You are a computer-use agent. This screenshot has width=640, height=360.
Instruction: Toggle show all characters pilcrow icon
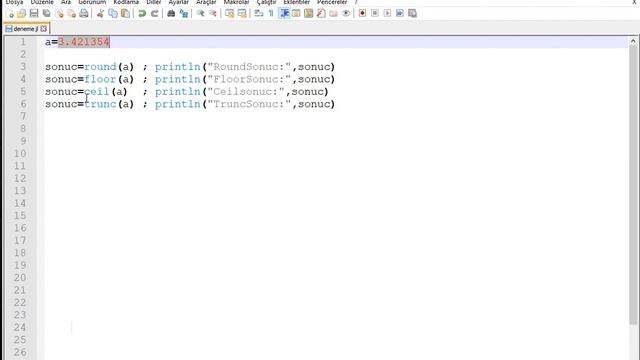tap(271, 13)
